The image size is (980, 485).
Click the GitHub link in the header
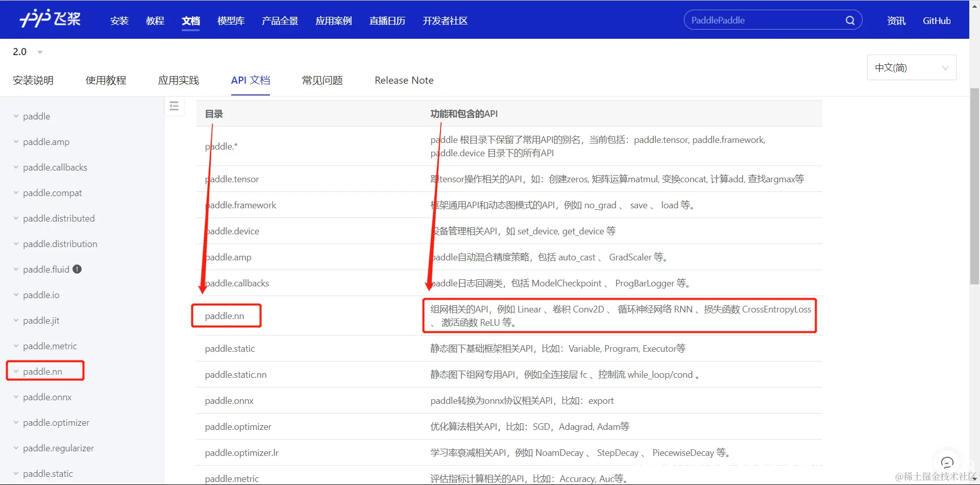(936, 21)
